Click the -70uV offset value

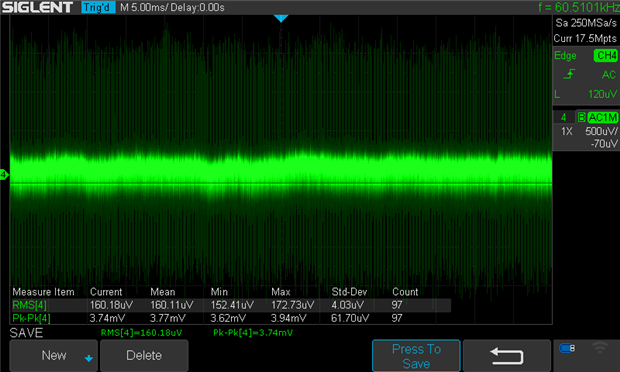pos(604,144)
